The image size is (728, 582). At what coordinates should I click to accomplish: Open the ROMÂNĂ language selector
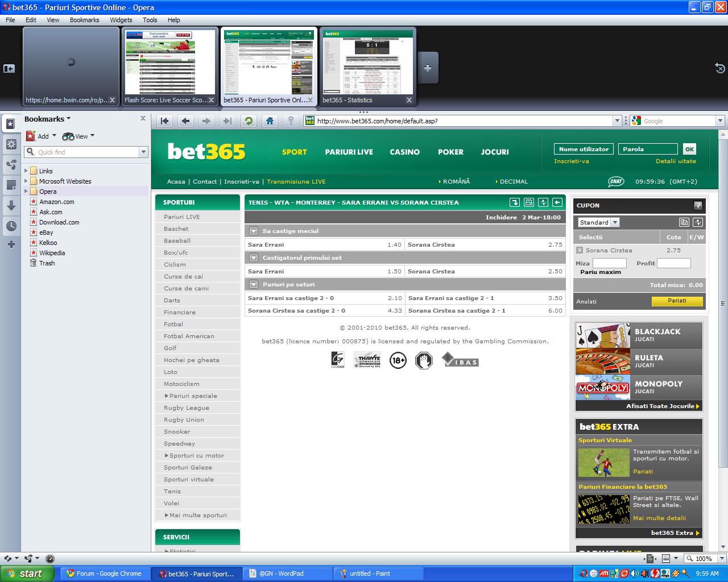454,181
